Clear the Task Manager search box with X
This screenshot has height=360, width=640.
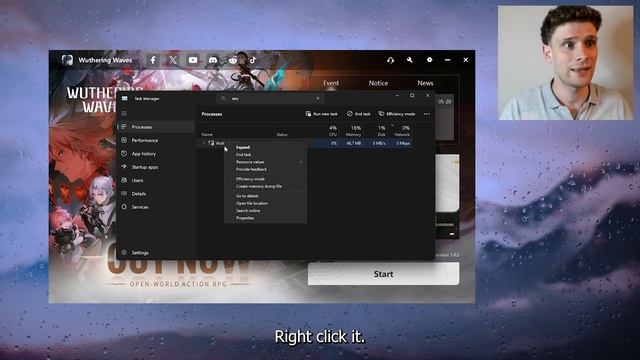(x=318, y=98)
